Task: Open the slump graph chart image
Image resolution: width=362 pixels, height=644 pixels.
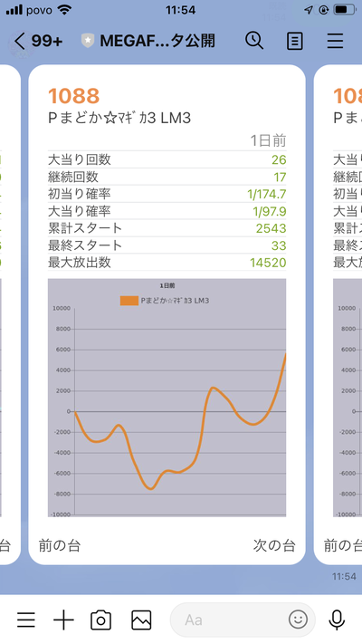Action: point(167,398)
